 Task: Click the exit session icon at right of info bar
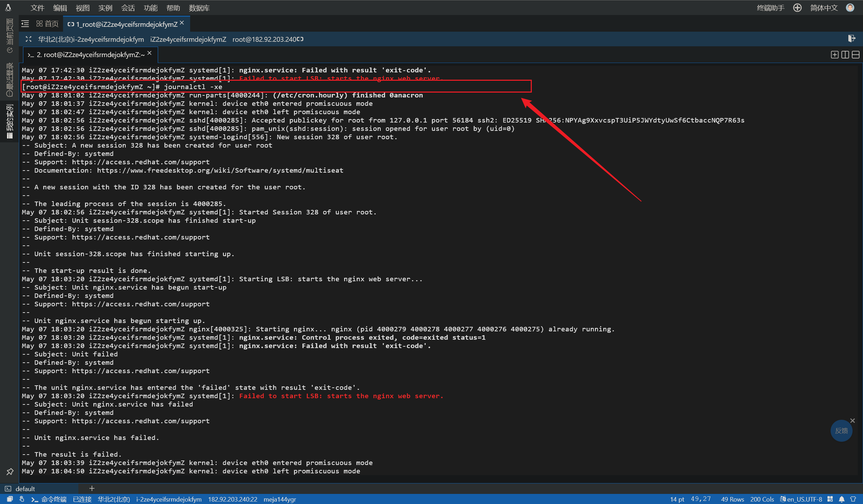(852, 38)
